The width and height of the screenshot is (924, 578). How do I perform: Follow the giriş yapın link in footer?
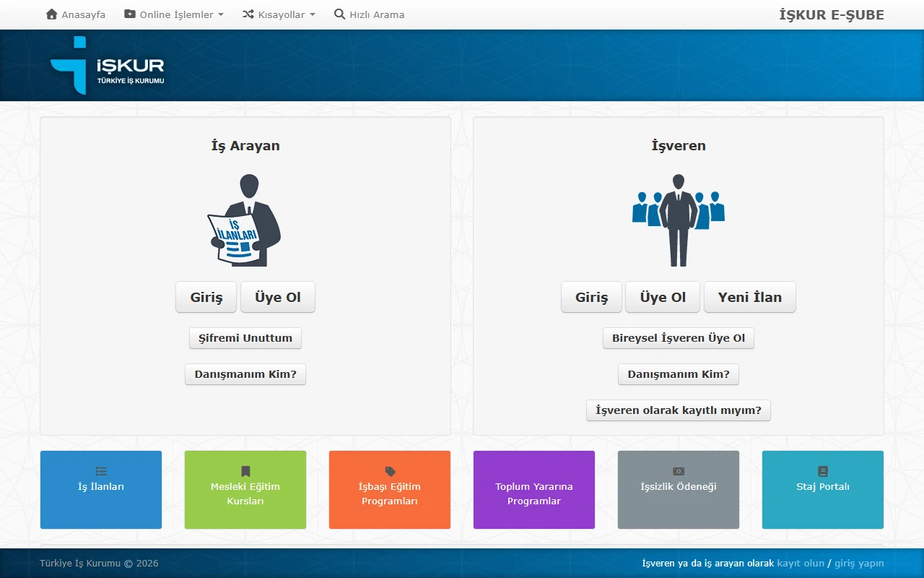coord(859,564)
